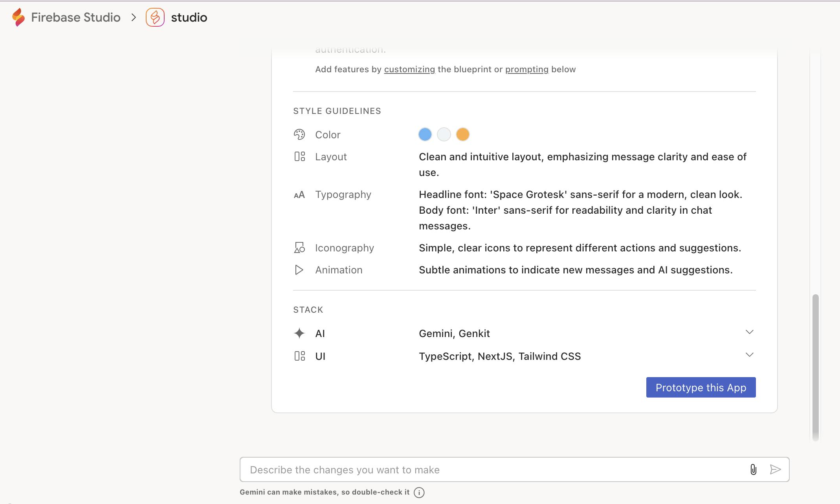Click the Typography label
Screen dimensions: 840x504
[x=343, y=194]
